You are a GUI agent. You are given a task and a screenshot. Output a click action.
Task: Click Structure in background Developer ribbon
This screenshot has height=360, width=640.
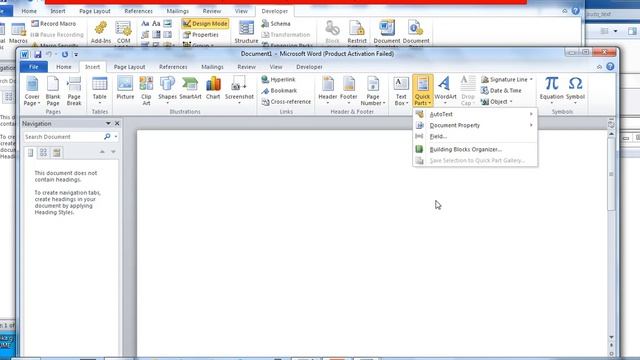246,33
